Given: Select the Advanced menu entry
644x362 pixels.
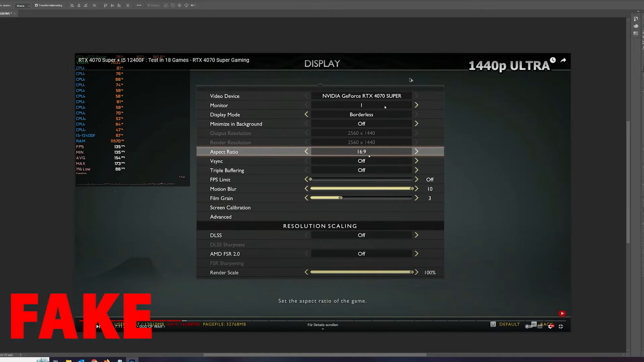Looking at the screenshot, I should coord(221,217).
